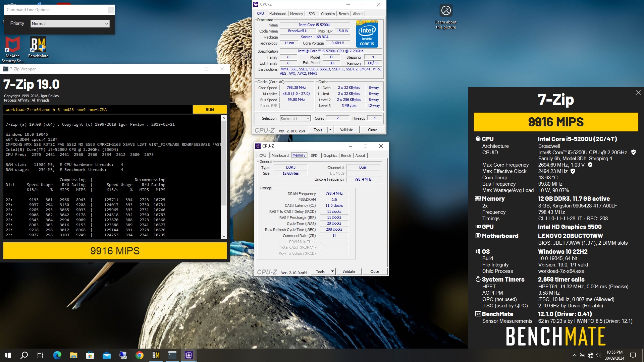Open the battery tray icon

click(583, 355)
